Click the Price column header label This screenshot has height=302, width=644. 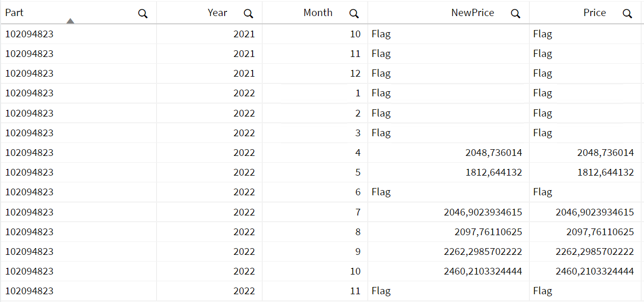point(594,13)
